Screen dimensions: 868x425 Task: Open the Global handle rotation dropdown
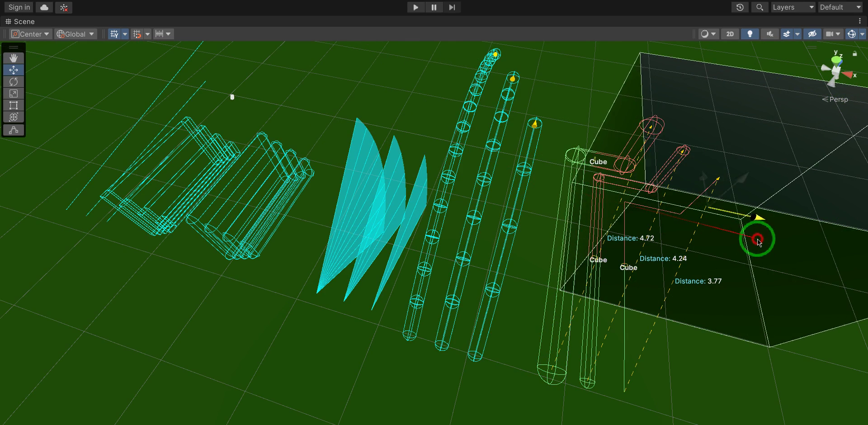(75, 34)
